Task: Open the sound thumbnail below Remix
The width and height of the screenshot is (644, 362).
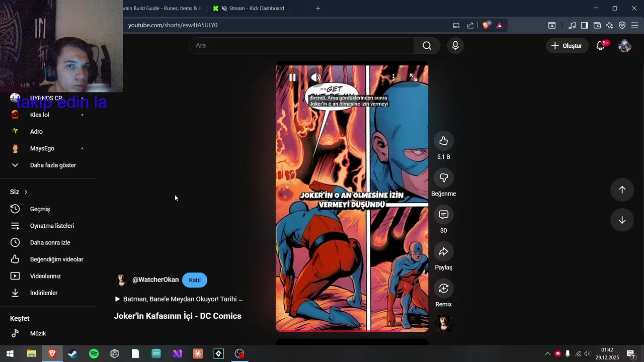Action: tap(443, 324)
